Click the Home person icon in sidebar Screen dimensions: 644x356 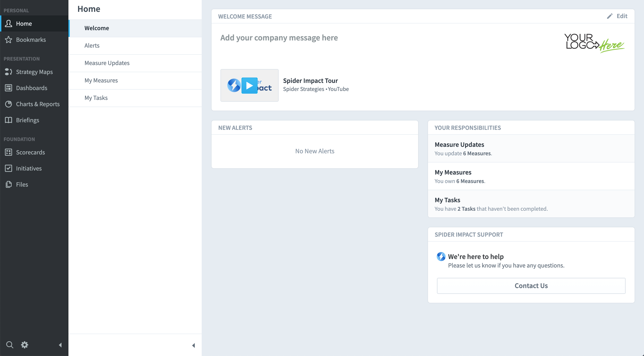pos(8,23)
